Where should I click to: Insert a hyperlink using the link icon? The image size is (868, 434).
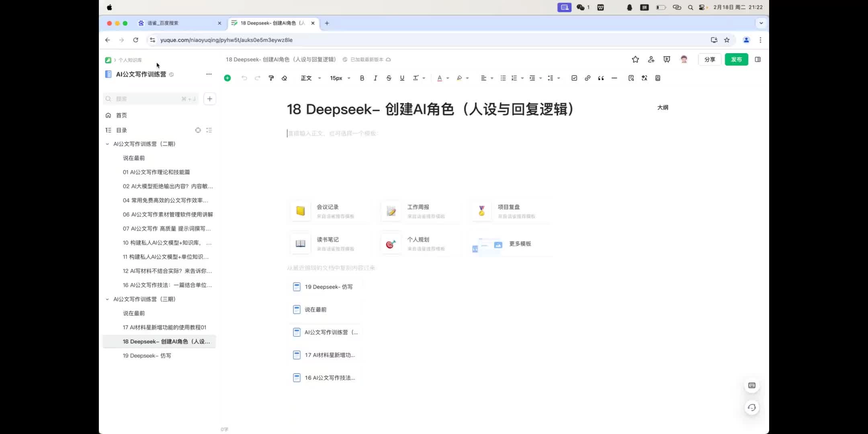[x=588, y=78]
